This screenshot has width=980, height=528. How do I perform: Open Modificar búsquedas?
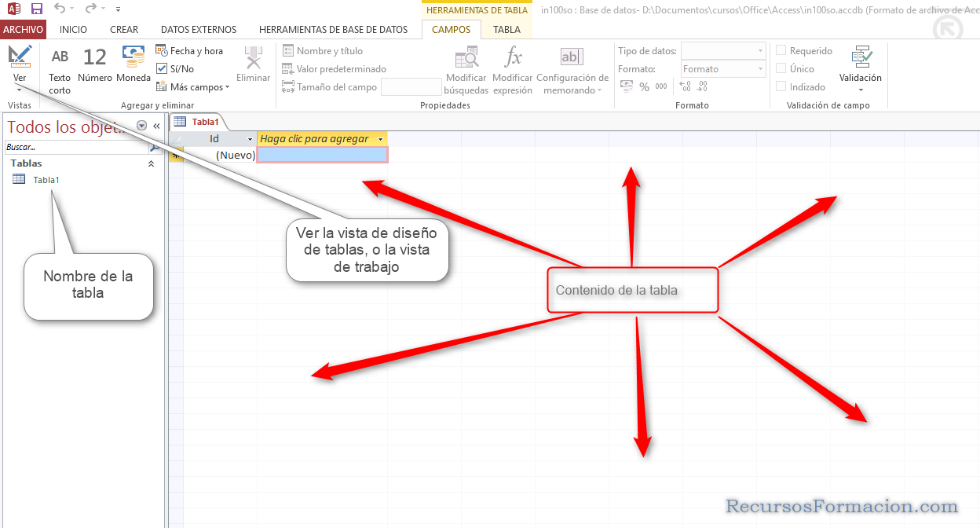pos(466,69)
